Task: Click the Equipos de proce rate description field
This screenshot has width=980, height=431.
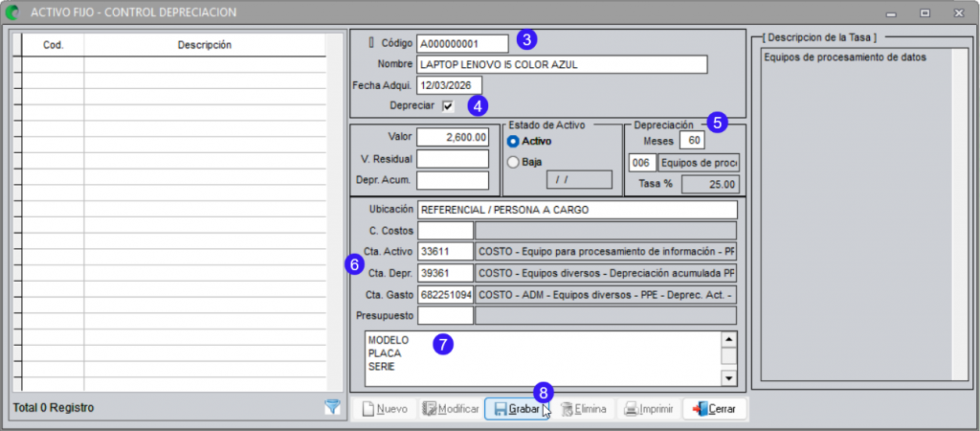Action: 700,163
